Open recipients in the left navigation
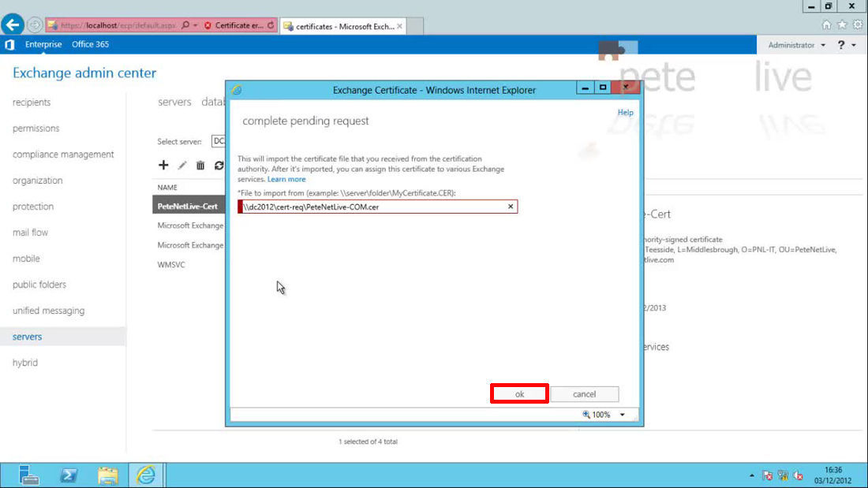868x488 pixels. click(32, 102)
